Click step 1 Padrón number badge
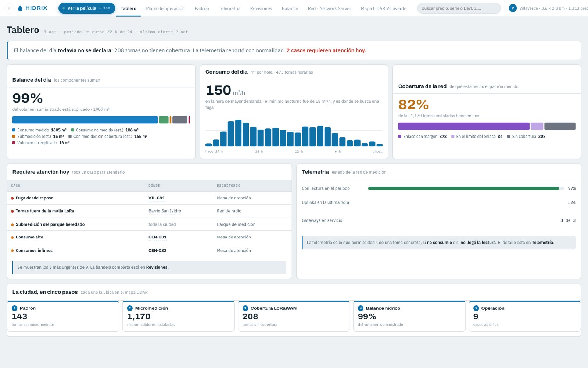Screen dimensions: 588x368 (x=15, y=308)
